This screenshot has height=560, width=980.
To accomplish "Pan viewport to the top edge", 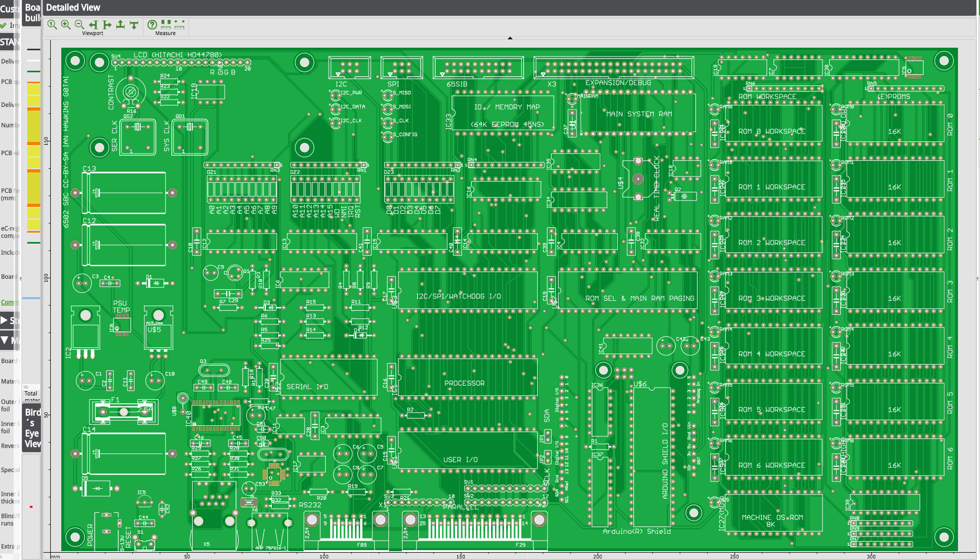I will [120, 25].
